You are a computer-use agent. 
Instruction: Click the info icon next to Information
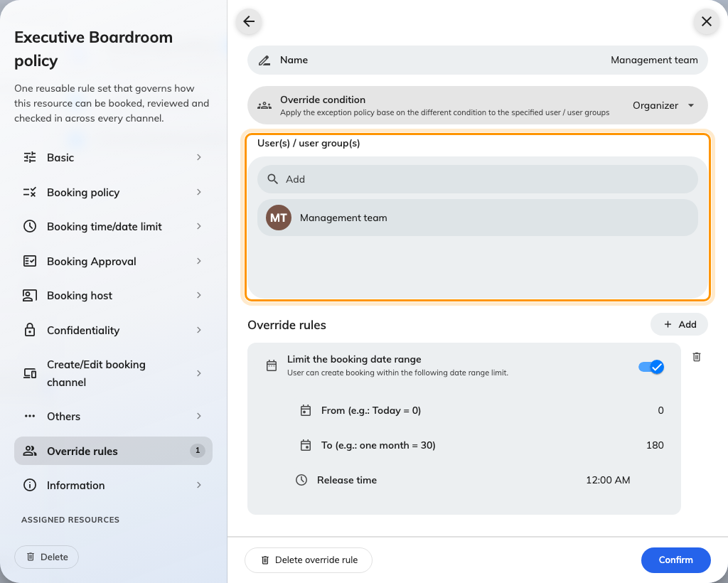[x=30, y=485]
